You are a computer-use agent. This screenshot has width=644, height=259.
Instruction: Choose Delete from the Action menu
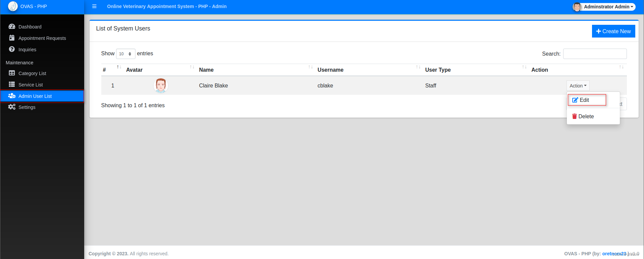[x=593, y=116]
